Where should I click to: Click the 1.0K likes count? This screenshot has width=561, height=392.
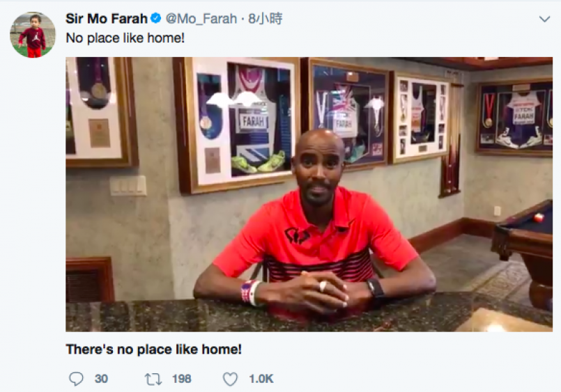(261, 379)
